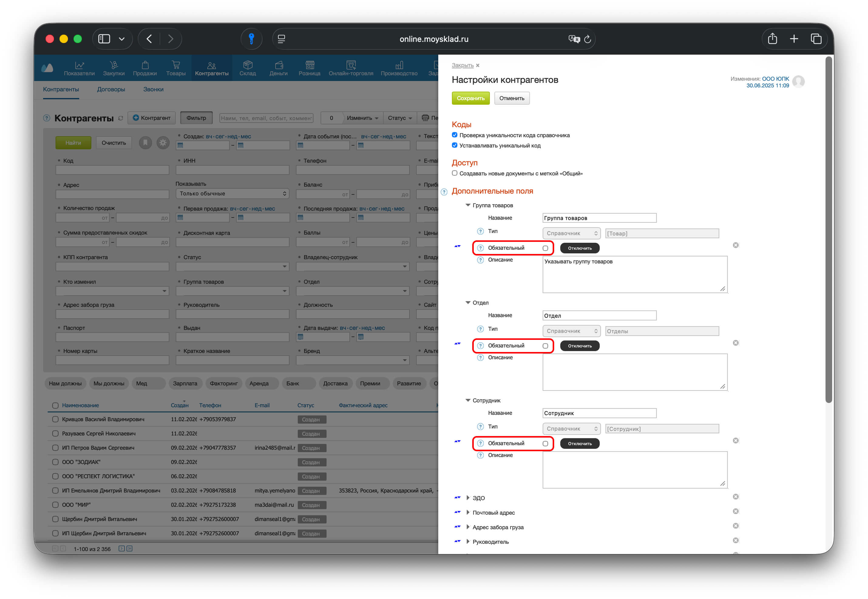Screen dimensions: 868x599
Task: Check Обязательный for Группа товаров field
Action: click(545, 248)
